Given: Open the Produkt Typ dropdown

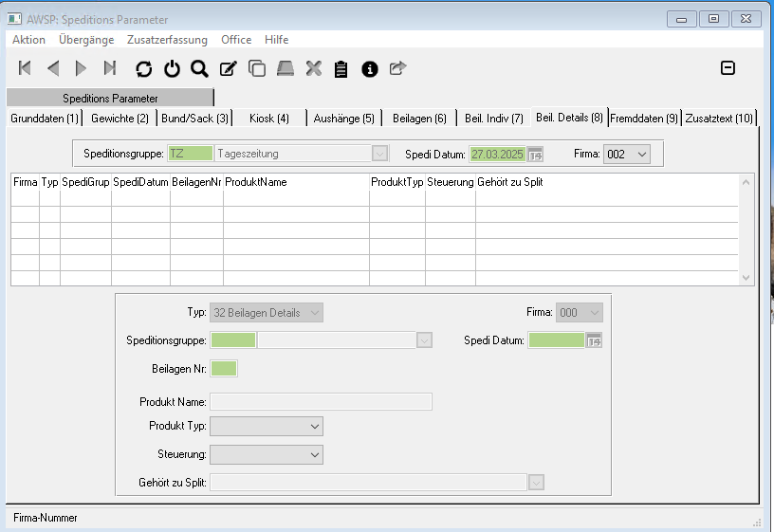Looking at the screenshot, I should point(266,427).
